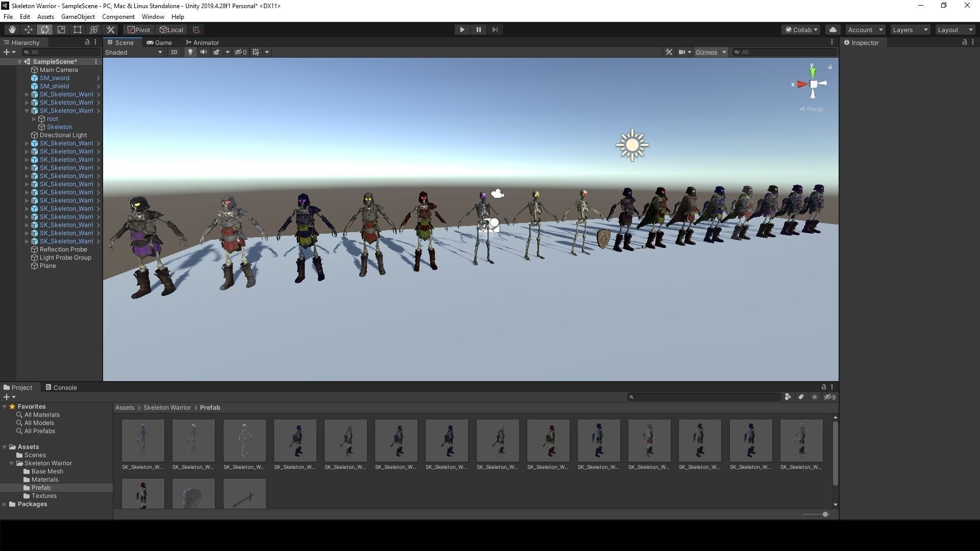Select the Hand tool
This screenshot has width=980, height=551.
(12, 30)
